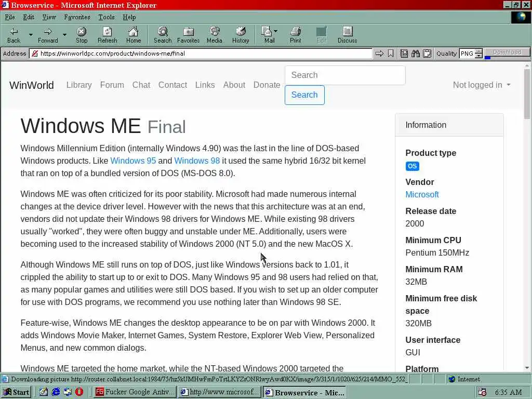Open the Library nav link
The height and width of the screenshot is (399, 532).
[79, 85]
